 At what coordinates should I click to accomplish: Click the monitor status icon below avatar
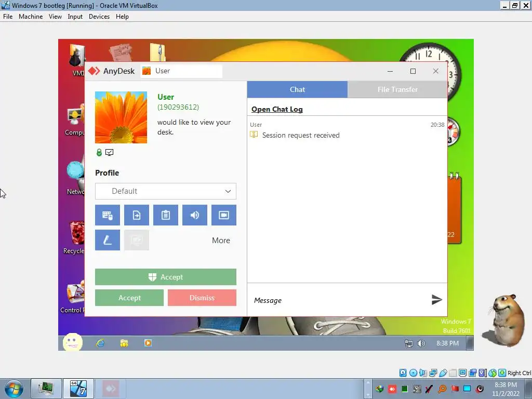pyautogui.click(x=109, y=153)
